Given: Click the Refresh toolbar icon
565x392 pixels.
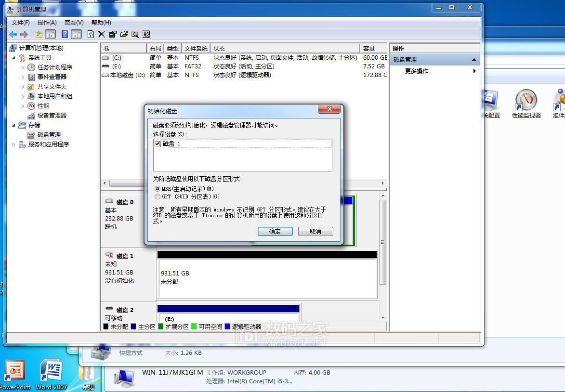Looking at the screenshot, I should [x=91, y=34].
